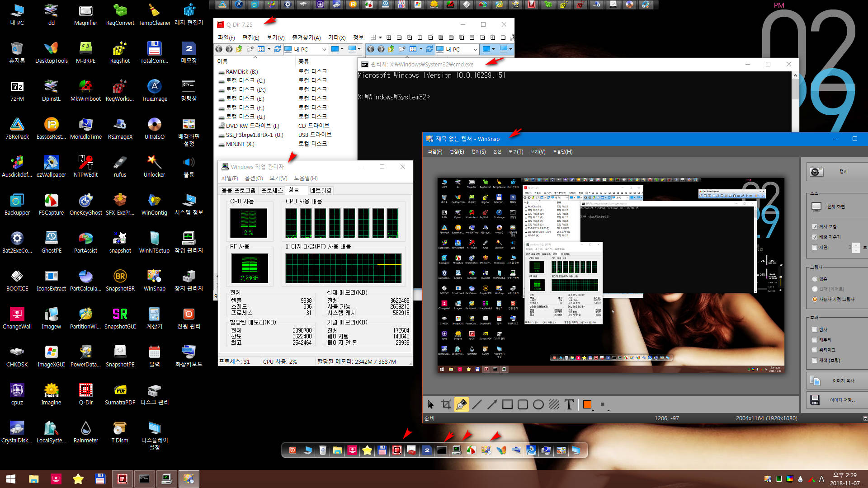Viewport: 868px width, 488px height.
Task: Select the pen tool in WinSnap toolbar
Action: pyautogui.click(x=461, y=404)
